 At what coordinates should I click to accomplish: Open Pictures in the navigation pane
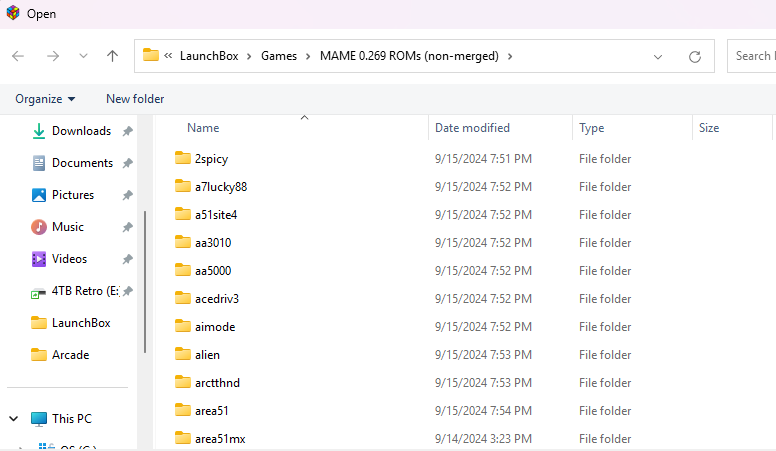pyautogui.click(x=73, y=195)
